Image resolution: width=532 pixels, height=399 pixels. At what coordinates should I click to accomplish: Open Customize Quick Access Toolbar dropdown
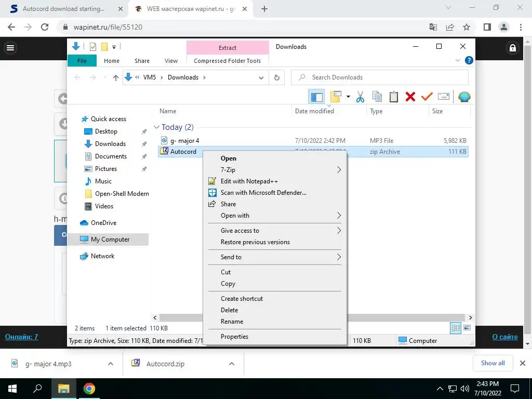pyautogui.click(x=114, y=47)
